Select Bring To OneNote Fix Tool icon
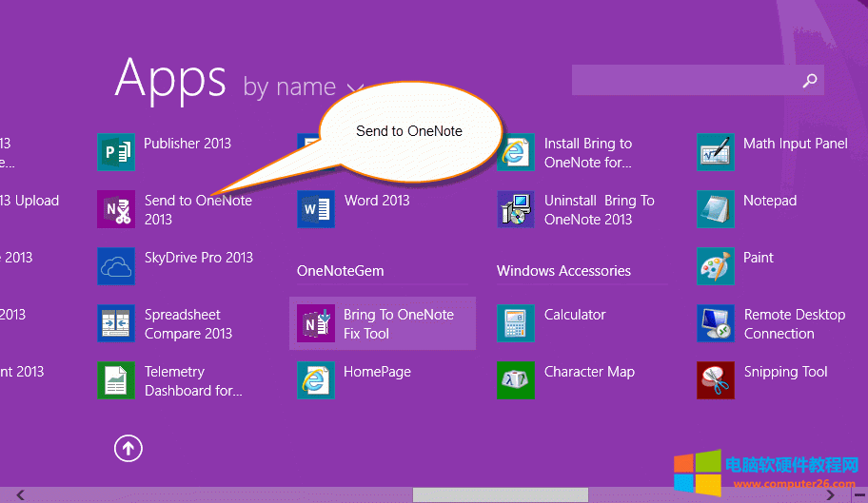This screenshot has width=868, height=503. pyautogui.click(x=315, y=323)
